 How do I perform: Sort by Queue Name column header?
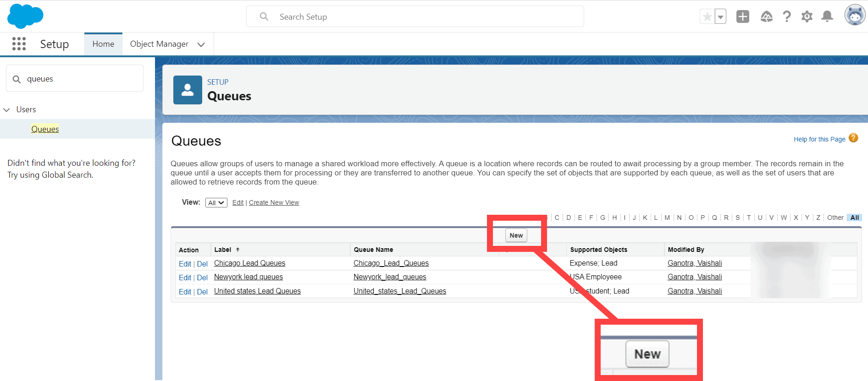[373, 250]
